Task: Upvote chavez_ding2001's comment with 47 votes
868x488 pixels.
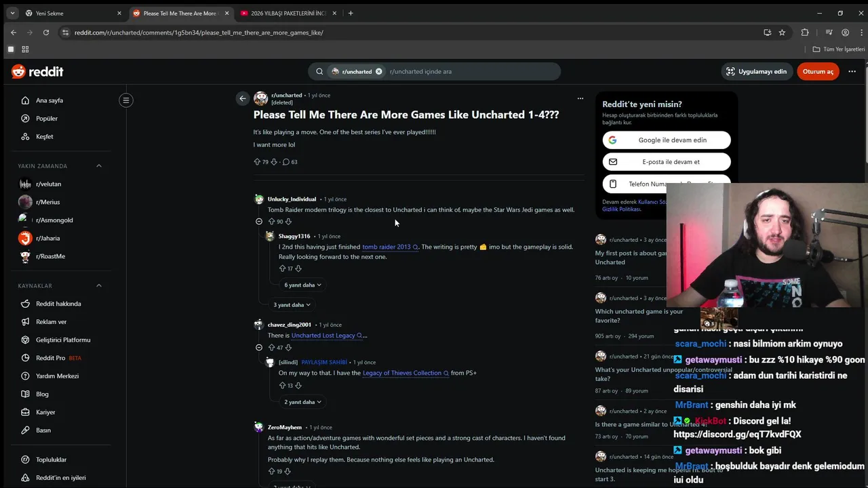Action: [271, 348]
